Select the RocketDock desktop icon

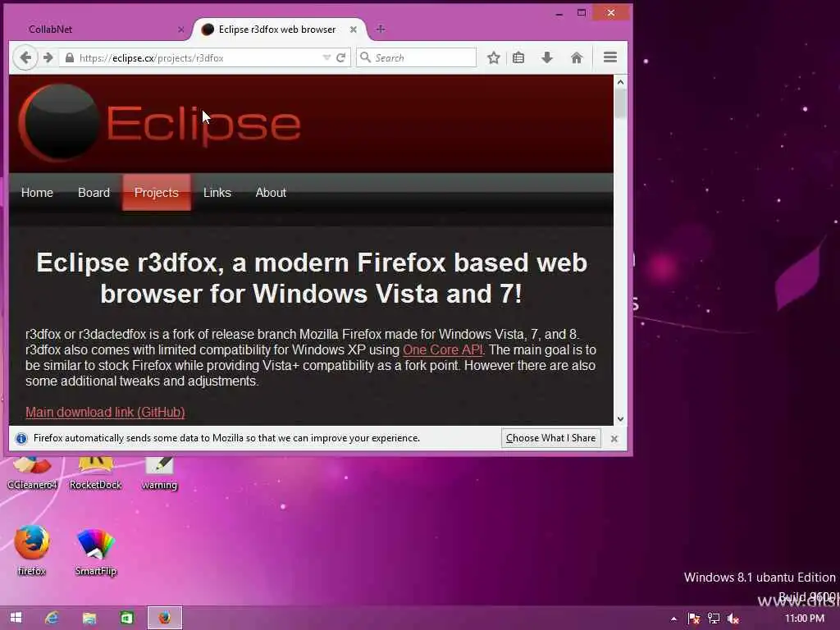(x=95, y=474)
